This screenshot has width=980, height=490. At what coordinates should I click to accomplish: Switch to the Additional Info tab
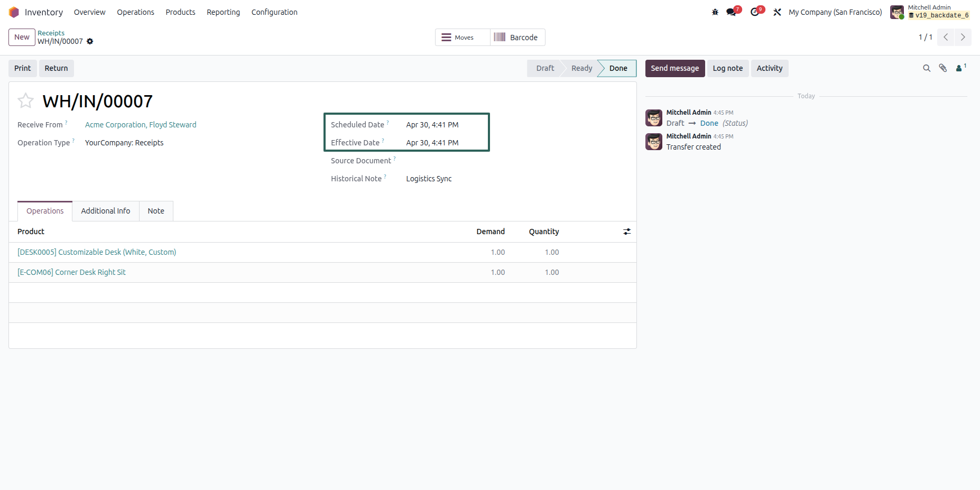pyautogui.click(x=106, y=211)
